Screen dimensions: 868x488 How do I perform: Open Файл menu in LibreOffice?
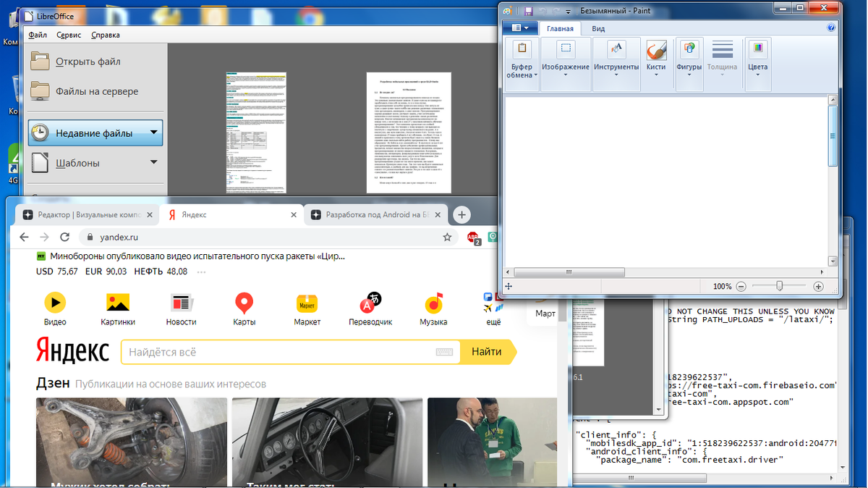click(38, 35)
